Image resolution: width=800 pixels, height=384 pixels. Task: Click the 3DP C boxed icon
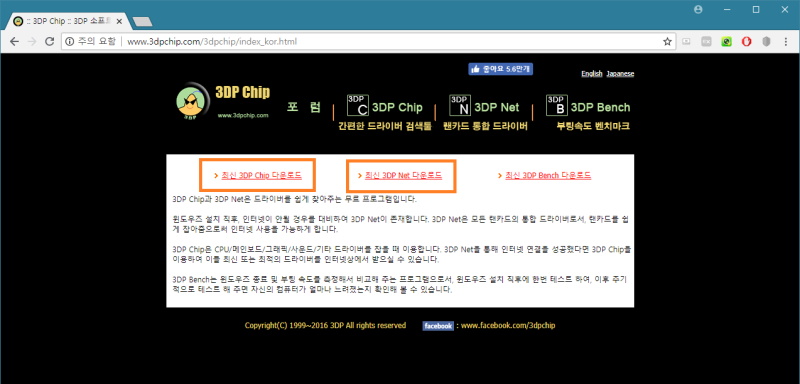(x=358, y=105)
